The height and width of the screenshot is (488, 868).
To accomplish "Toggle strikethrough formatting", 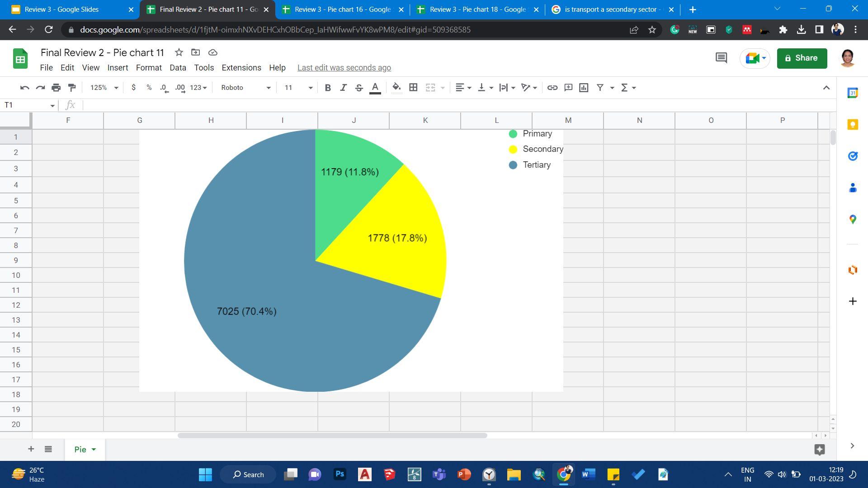I will tap(359, 88).
